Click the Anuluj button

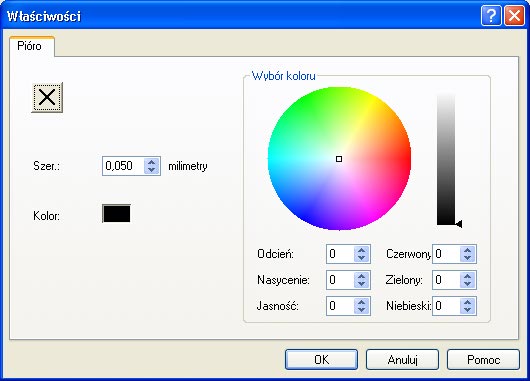coord(402,359)
